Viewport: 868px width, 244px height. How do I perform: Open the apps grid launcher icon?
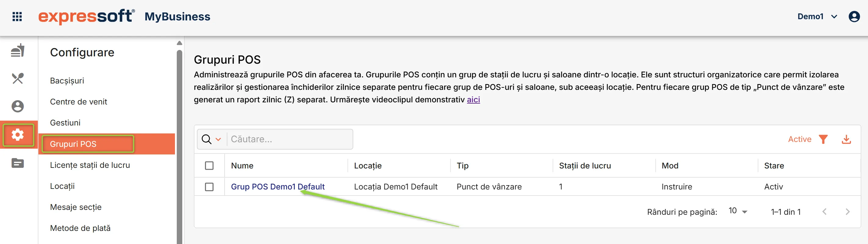17,16
